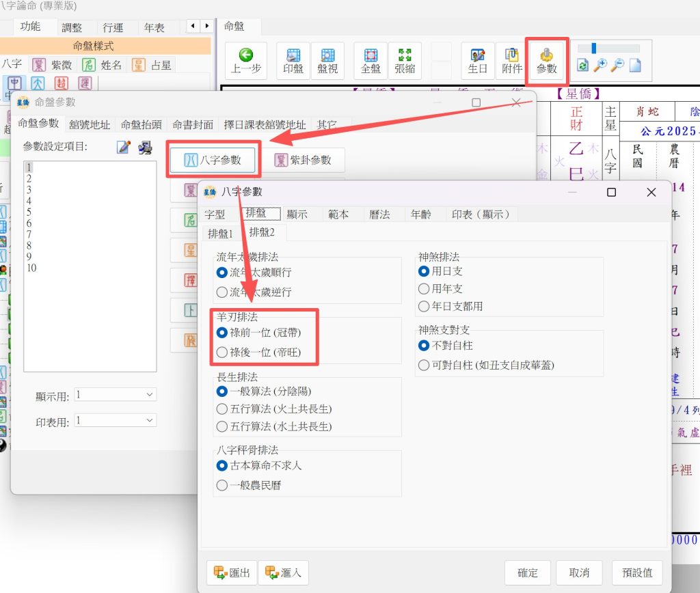The height and width of the screenshot is (593, 700).
Task: Click the 全盤 full chart icon
Action: (371, 61)
